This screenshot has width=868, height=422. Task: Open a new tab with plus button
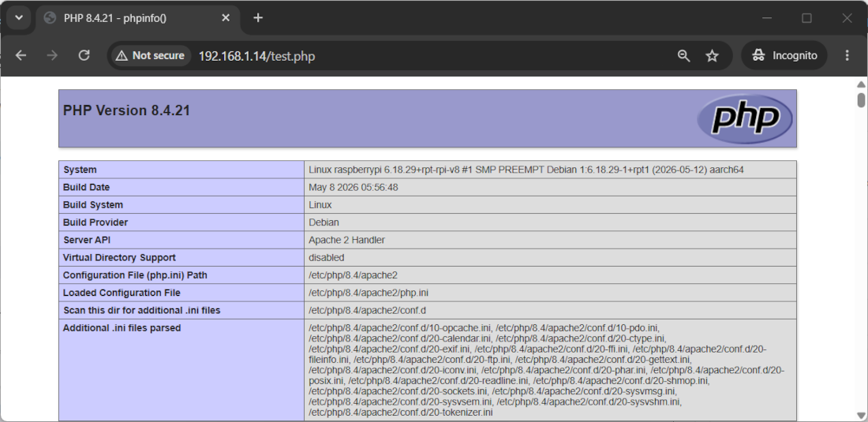click(257, 17)
